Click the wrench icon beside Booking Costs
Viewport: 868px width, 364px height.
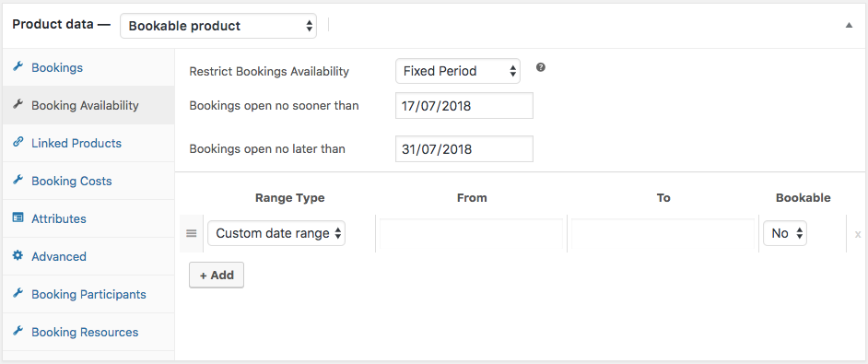coord(18,181)
